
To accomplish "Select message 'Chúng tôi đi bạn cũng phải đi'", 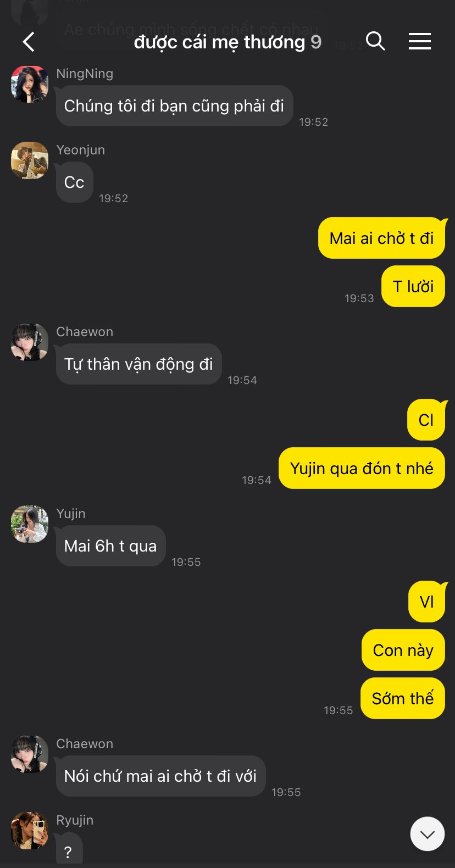I will click(174, 105).
